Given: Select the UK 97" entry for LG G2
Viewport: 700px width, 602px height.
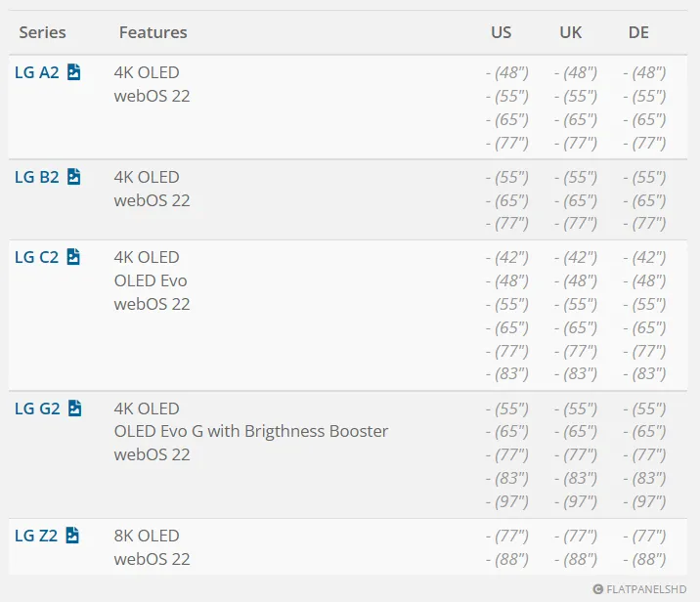Looking at the screenshot, I should pyautogui.click(x=576, y=501).
